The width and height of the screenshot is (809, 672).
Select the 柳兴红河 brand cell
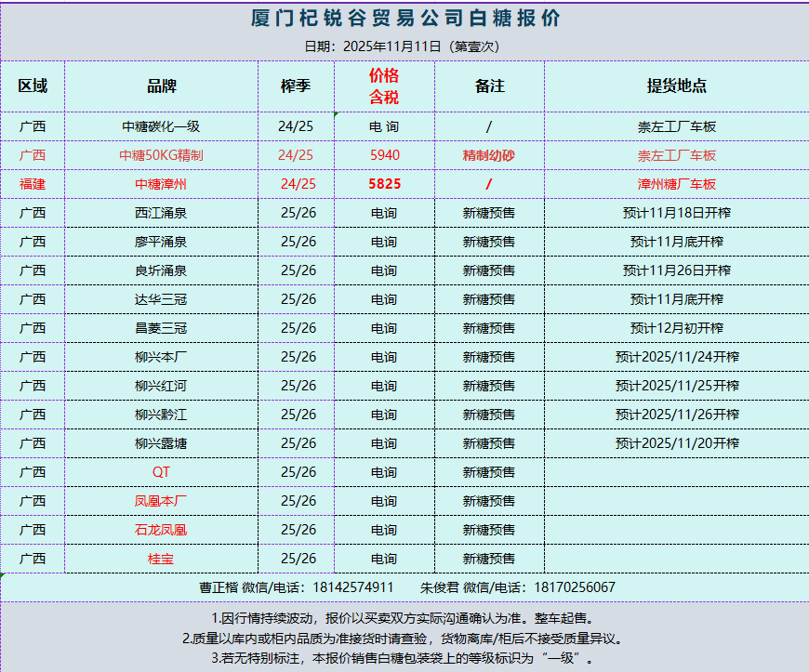[162, 387]
